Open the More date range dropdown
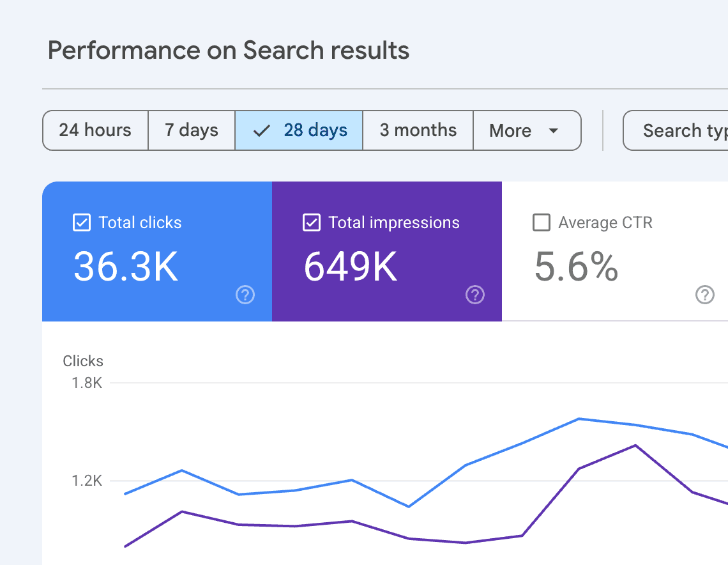The height and width of the screenshot is (565, 728). point(527,130)
